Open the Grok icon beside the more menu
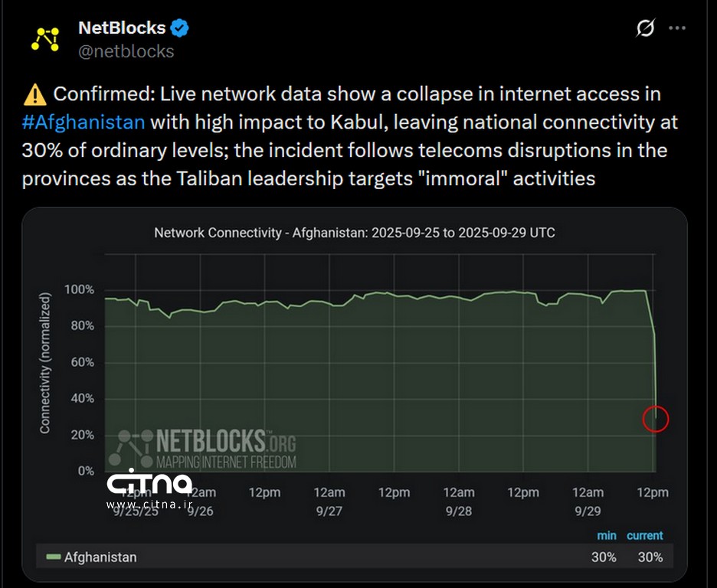 [x=645, y=28]
